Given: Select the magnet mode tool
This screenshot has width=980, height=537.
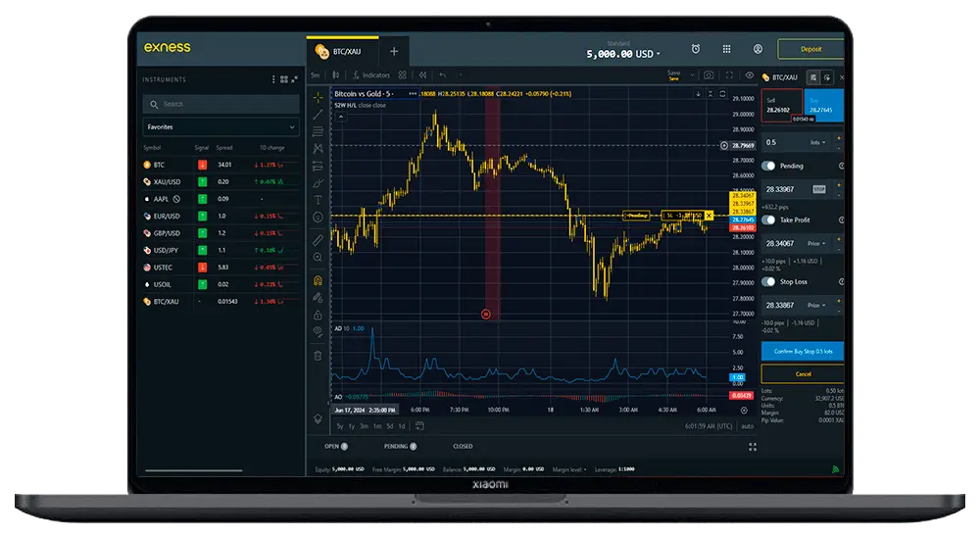Looking at the screenshot, I should click(x=318, y=279).
